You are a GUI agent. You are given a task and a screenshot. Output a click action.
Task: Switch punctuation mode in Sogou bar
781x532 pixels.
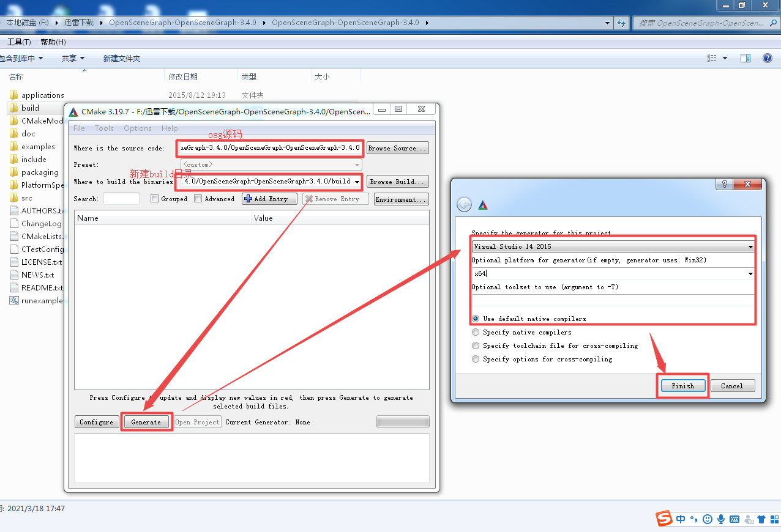tap(694, 519)
